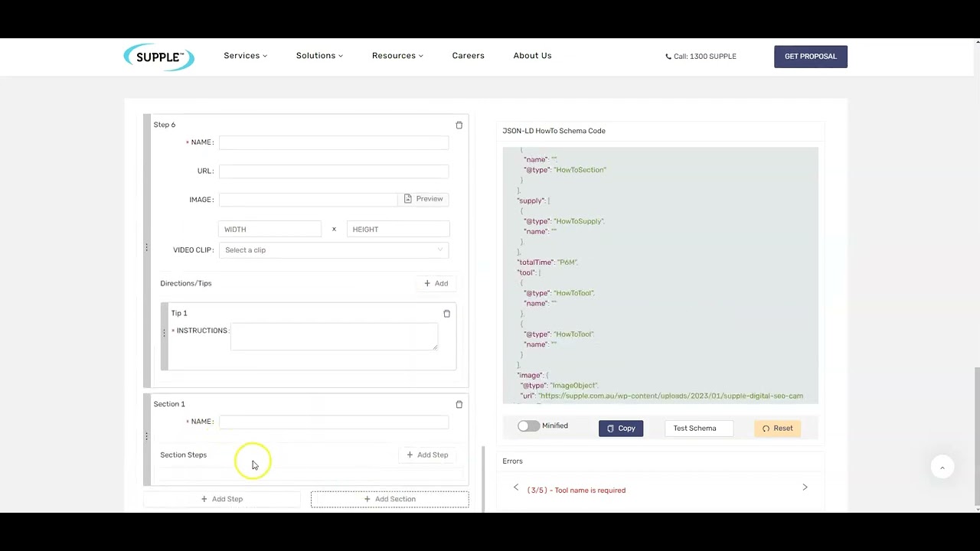Focus Step 6 IMAGE field

[308, 199]
